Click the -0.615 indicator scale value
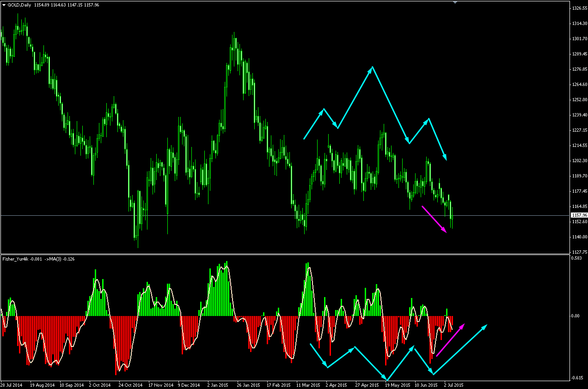Image resolution: width=588 pixels, height=389 pixels. tap(578, 377)
